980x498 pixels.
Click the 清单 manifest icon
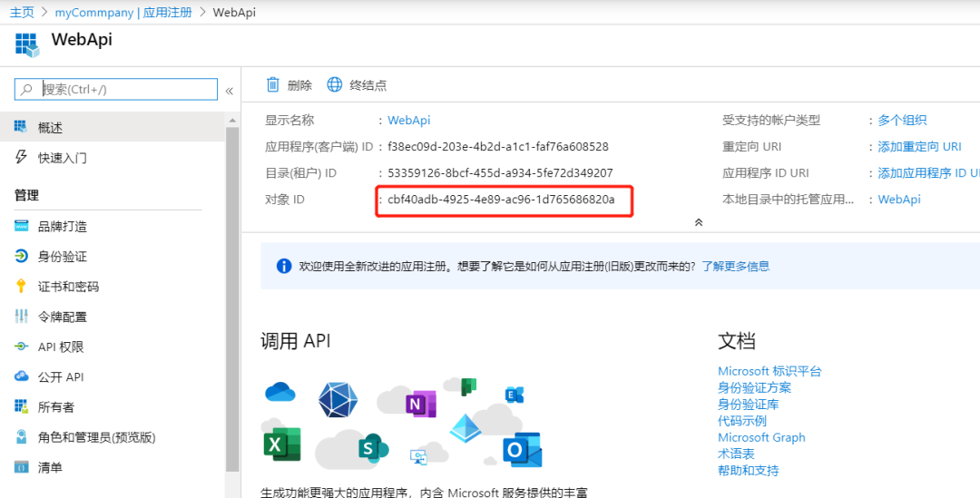[21, 467]
